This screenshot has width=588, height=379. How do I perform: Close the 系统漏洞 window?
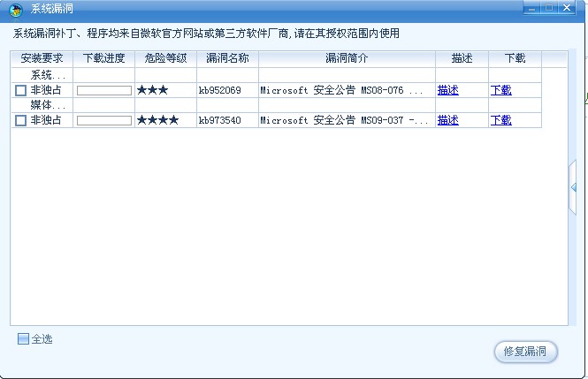click(x=567, y=8)
